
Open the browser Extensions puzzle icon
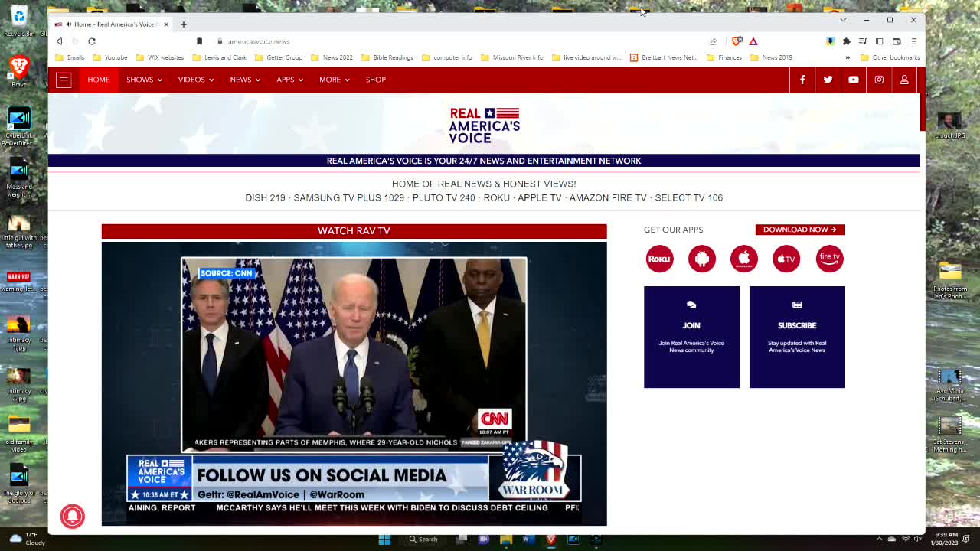pos(846,41)
